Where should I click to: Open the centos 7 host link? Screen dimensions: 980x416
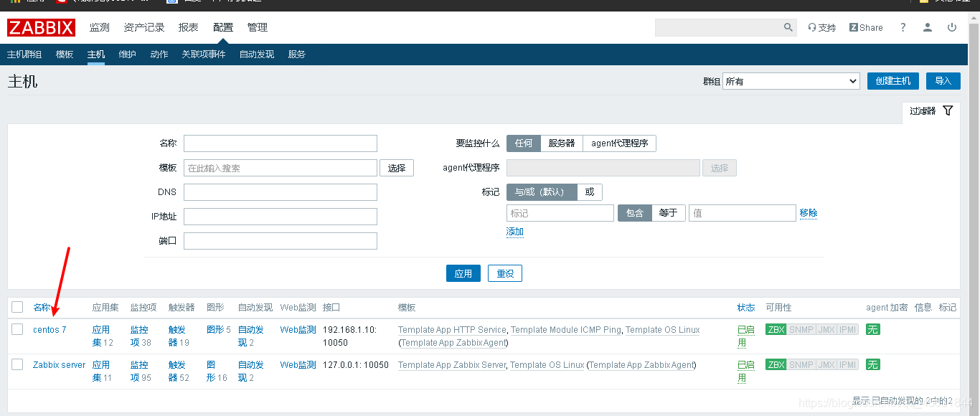(50, 330)
